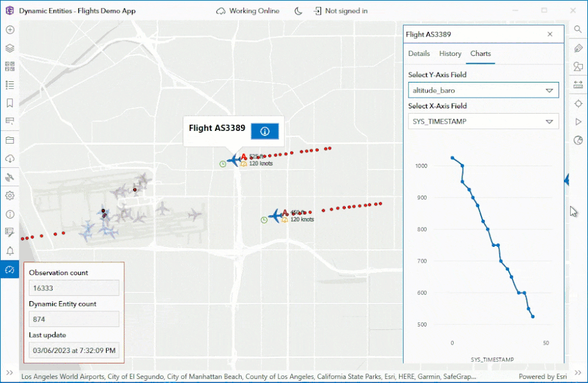Open the Settings gear in left sidebar
This screenshot has height=383, width=588.
click(x=10, y=196)
